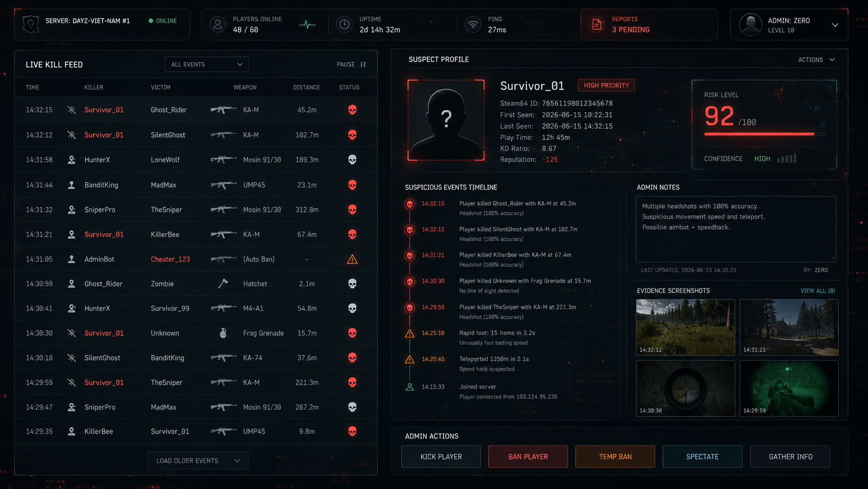Image resolution: width=868 pixels, height=489 pixels.
Task: Load older events in kill feed
Action: click(198, 460)
